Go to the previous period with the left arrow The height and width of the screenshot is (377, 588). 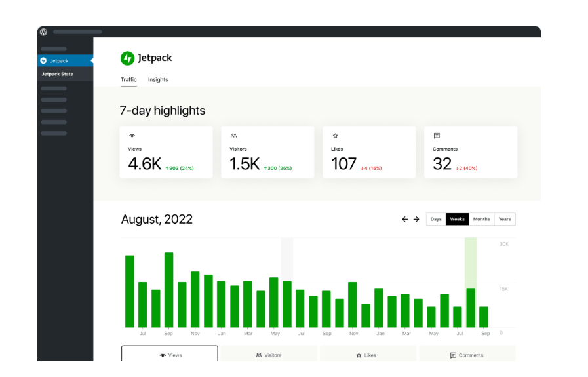tap(404, 219)
